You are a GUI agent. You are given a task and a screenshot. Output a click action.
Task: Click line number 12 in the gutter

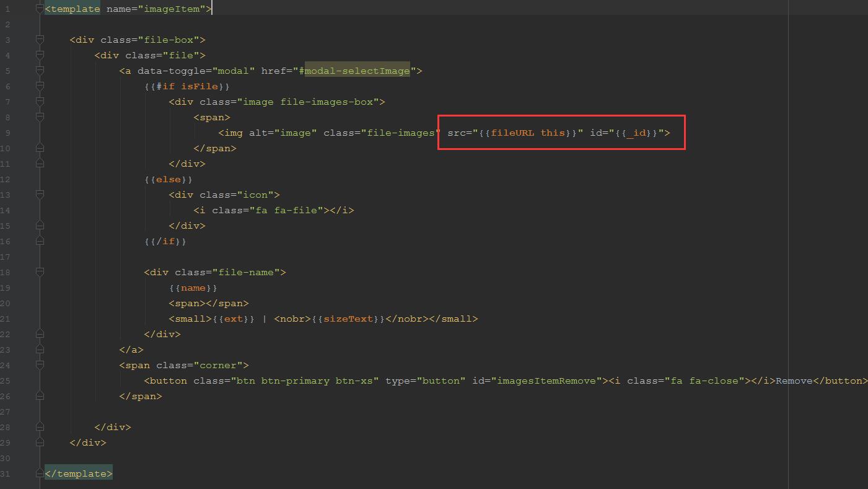[6, 179]
